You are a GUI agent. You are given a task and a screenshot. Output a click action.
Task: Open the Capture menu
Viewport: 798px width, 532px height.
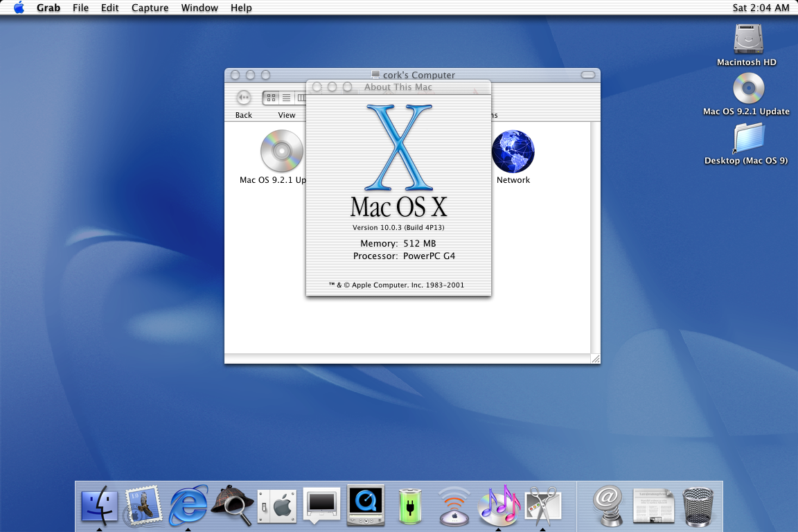point(150,8)
